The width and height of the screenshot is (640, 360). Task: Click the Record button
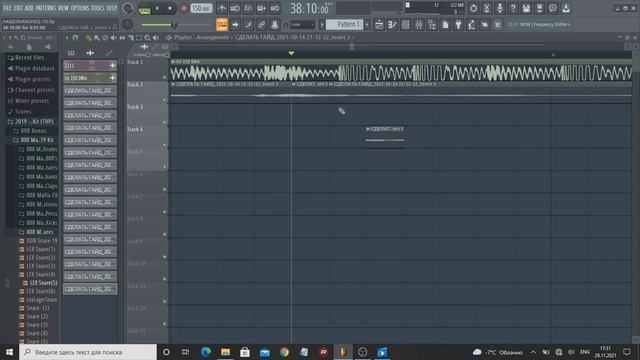pyautogui.click(x=184, y=8)
